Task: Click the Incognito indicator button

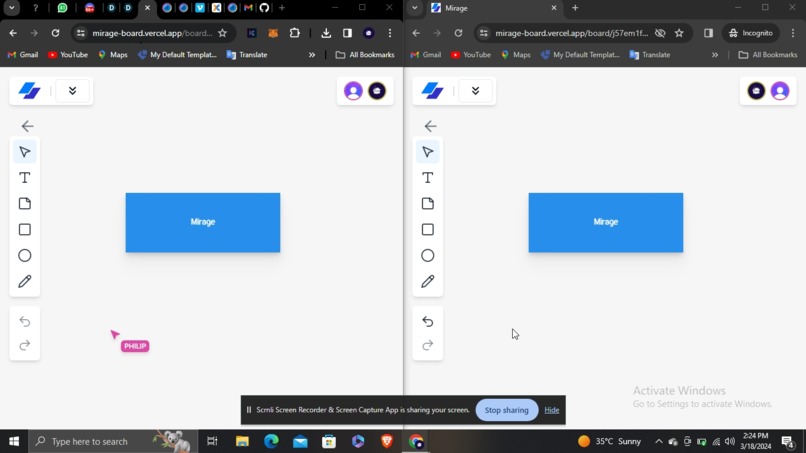Action: (751, 33)
